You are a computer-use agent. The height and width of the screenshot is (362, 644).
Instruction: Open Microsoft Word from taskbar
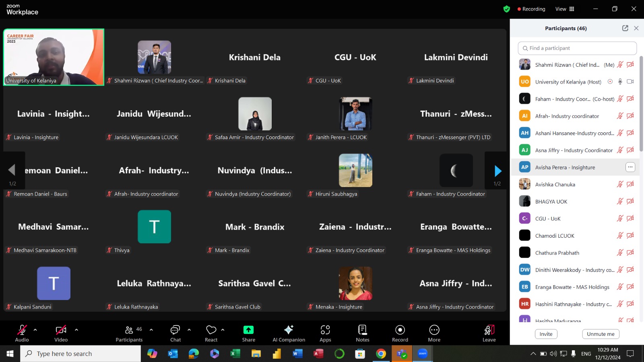297,354
